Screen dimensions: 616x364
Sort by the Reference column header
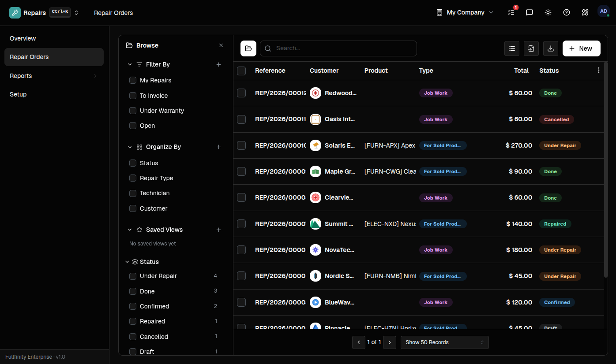[x=270, y=71]
